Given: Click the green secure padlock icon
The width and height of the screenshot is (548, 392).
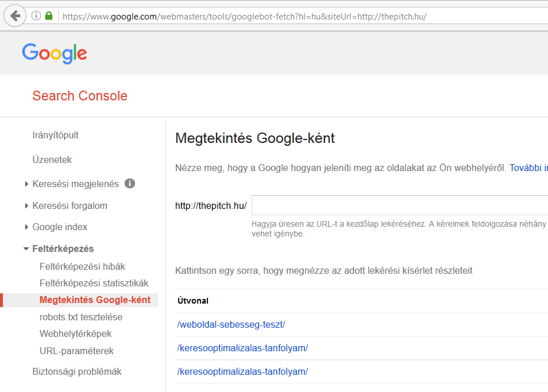Looking at the screenshot, I should pos(49,15).
